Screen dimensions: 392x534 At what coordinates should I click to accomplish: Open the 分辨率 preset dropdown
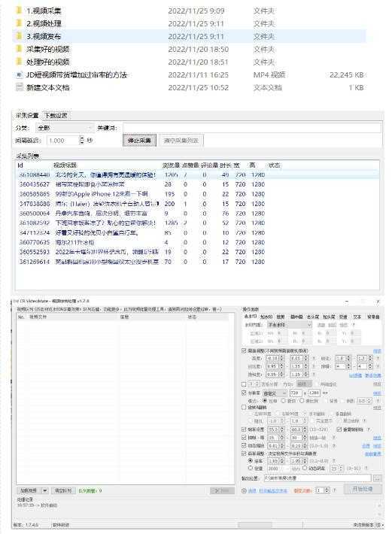coord(275,393)
